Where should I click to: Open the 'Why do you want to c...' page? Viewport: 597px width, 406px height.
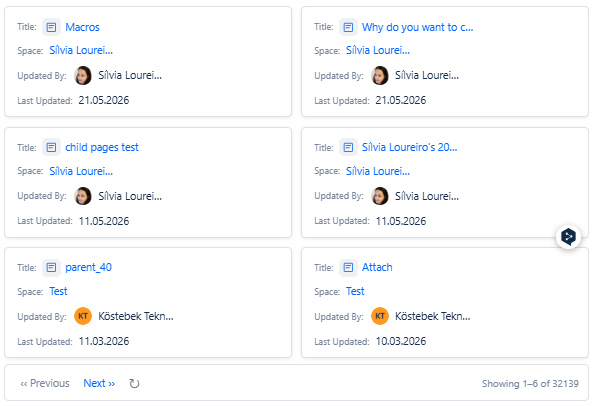tap(417, 27)
